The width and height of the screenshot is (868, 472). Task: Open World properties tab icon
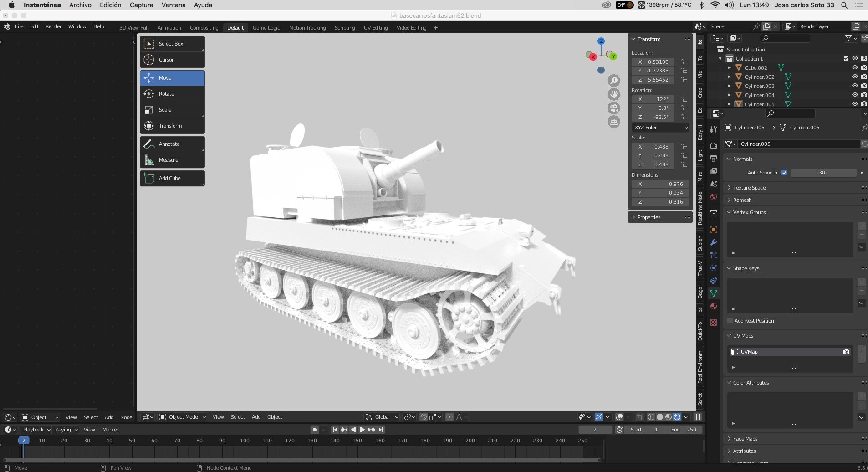coord(714,197)
